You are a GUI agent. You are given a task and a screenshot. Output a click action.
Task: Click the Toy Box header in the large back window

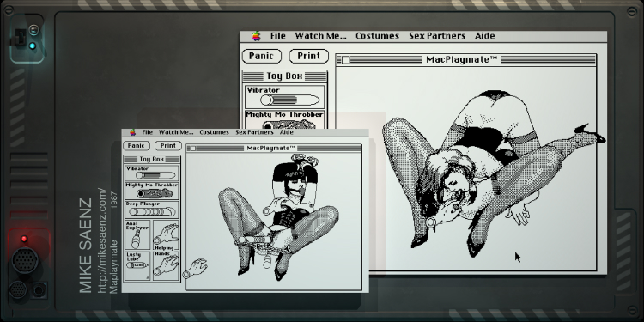pos(284,76)
